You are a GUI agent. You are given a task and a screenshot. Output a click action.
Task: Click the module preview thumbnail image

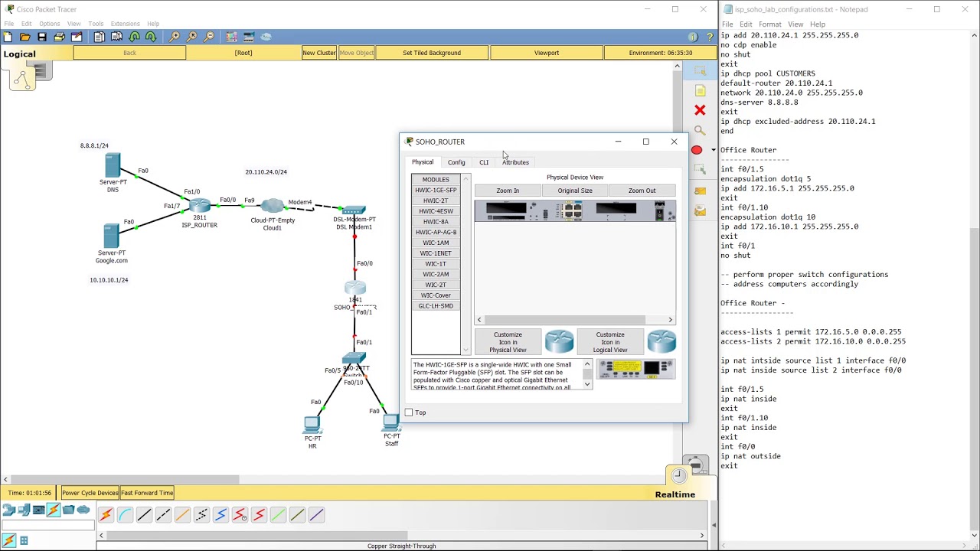(636, 370)
